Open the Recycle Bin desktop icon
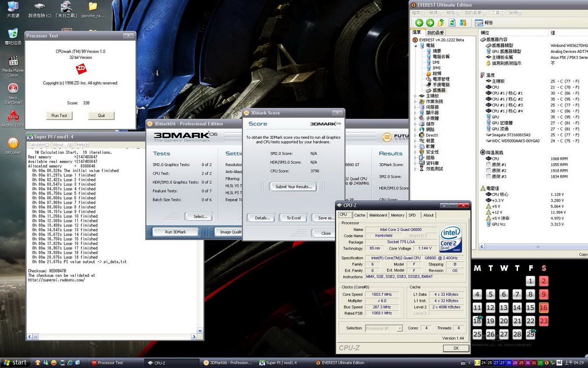The height and width of the screenshot is (368, 588). point(13,37)
